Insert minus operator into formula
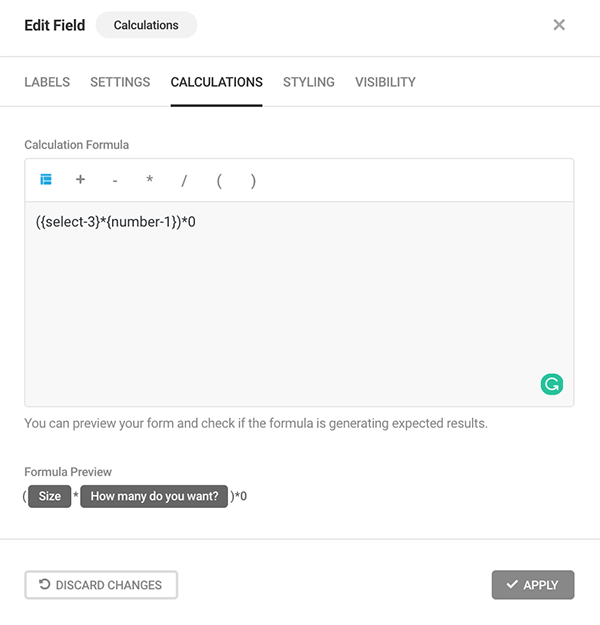The width and height of the screenshot is (600, 625). click(x=115, y=181)
